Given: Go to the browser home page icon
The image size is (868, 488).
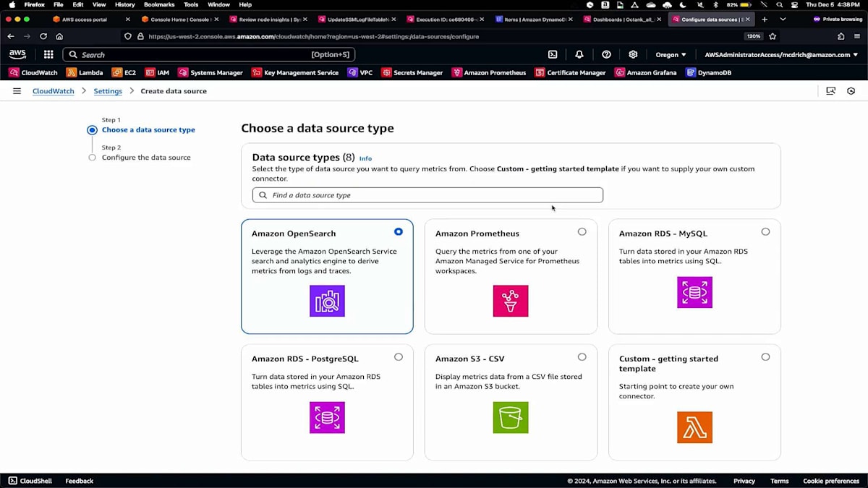Looking at the screenshot, I should click(x=59, y=36).
